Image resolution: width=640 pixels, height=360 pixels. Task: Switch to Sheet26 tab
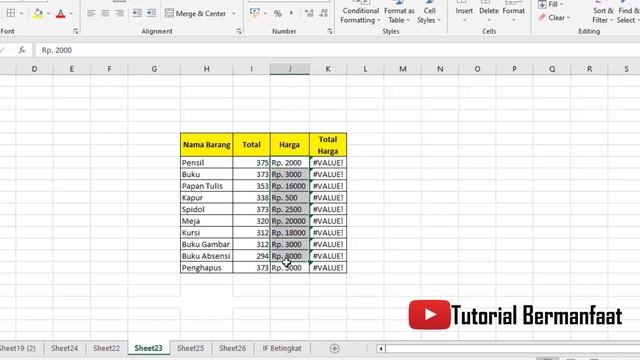click(x=233, y=348)
